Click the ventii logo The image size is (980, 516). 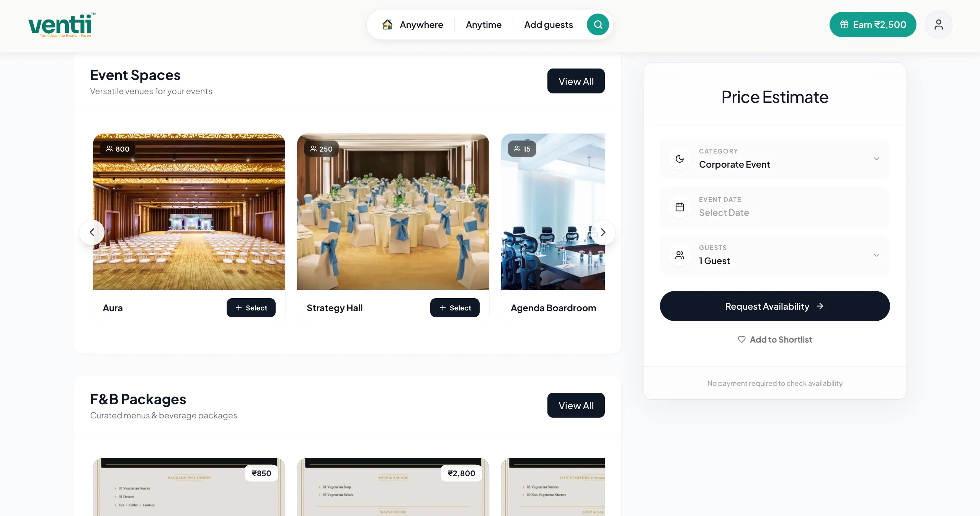click(62, 25)
